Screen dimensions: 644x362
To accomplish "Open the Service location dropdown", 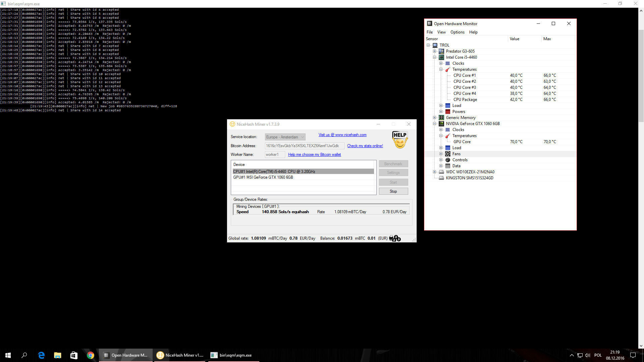I will 285,137.
